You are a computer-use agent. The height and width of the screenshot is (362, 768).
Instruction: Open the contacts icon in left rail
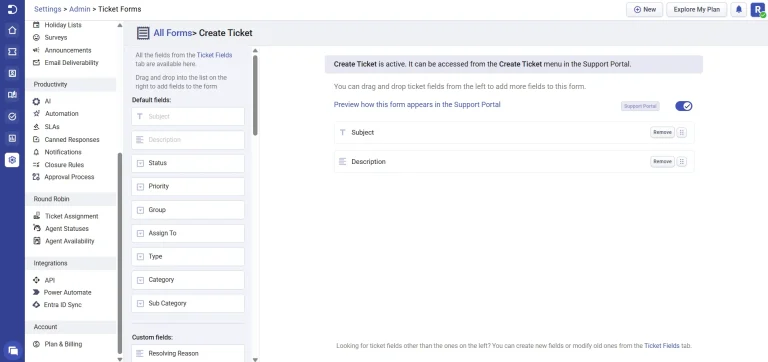12,73
